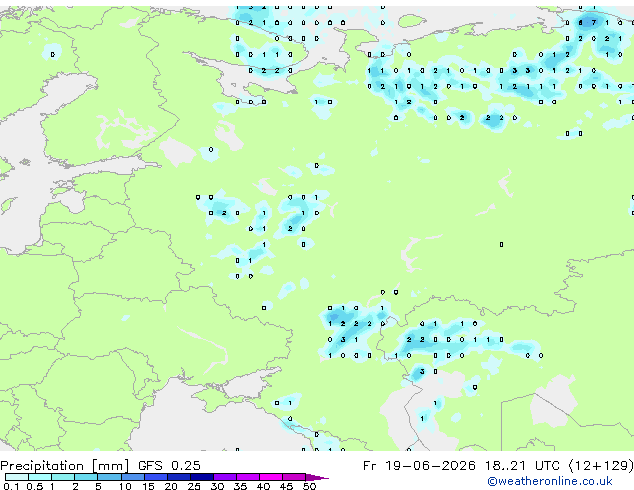The image size is (634, 490).
Task: Pick the 25–30 mm navy legend swatch
Action: pos(201,477)
